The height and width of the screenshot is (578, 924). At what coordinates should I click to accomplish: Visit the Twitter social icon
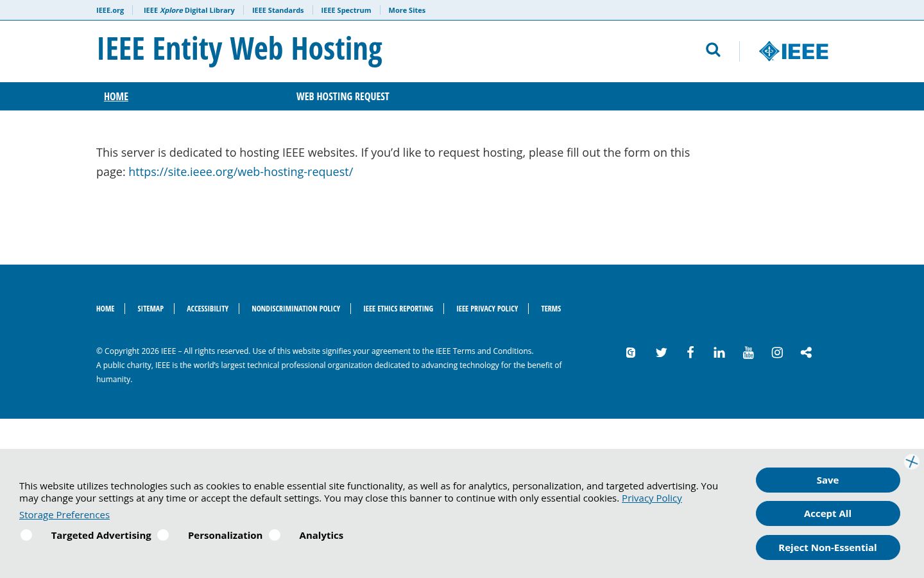[x=662, y=353]
